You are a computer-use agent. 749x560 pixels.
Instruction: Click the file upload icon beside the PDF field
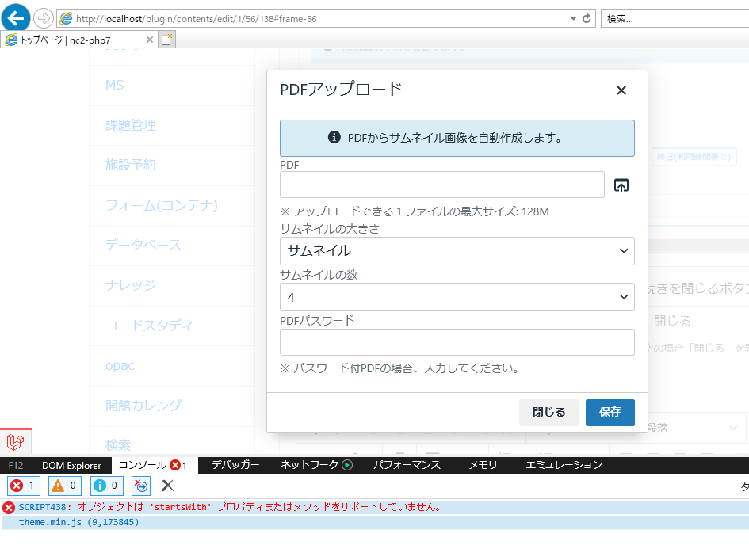pos(621,185)
